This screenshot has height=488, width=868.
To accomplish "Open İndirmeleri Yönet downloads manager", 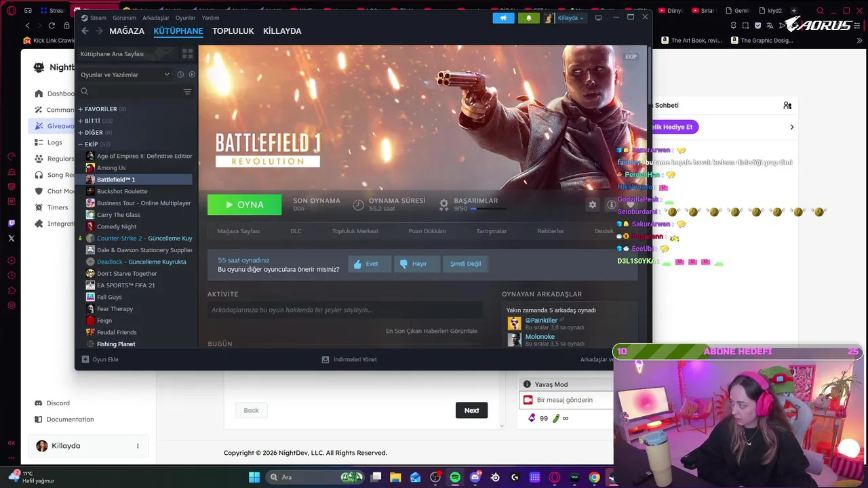I will (x=349, y=359).
